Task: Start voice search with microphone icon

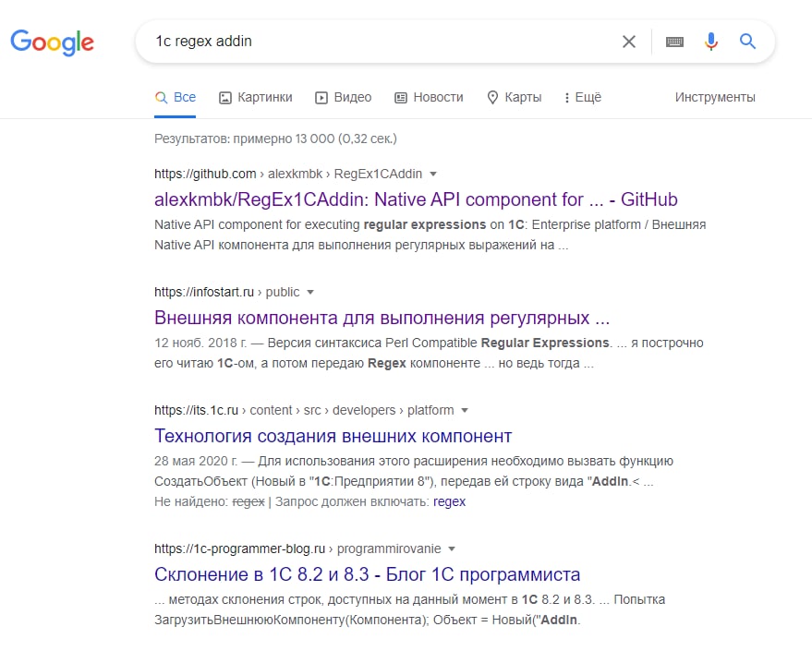Action: pos(711,42)
